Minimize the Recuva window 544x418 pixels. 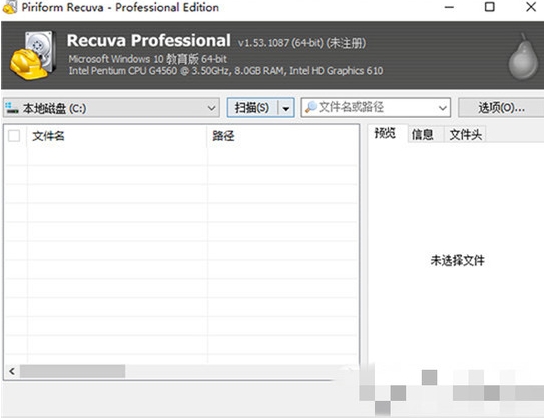tap(449, 7)
